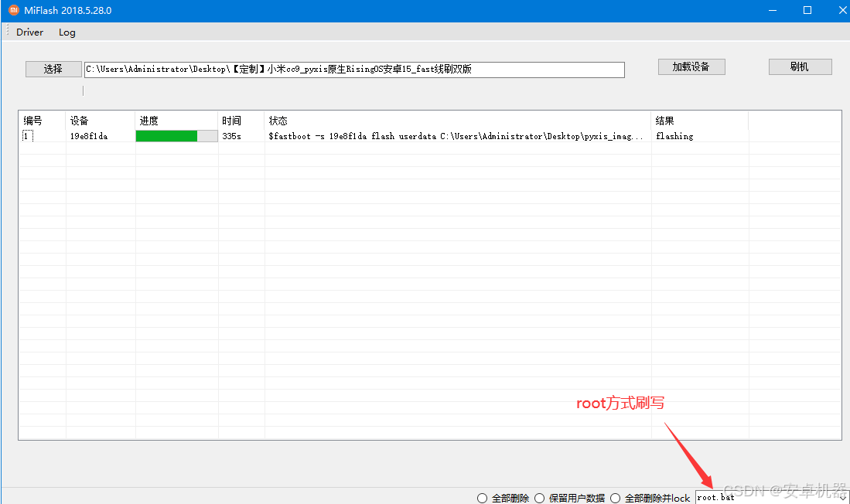This screenshot has height=504, width=850.
Task: Click the fastboot flash userdata status text
Action: 456,136
